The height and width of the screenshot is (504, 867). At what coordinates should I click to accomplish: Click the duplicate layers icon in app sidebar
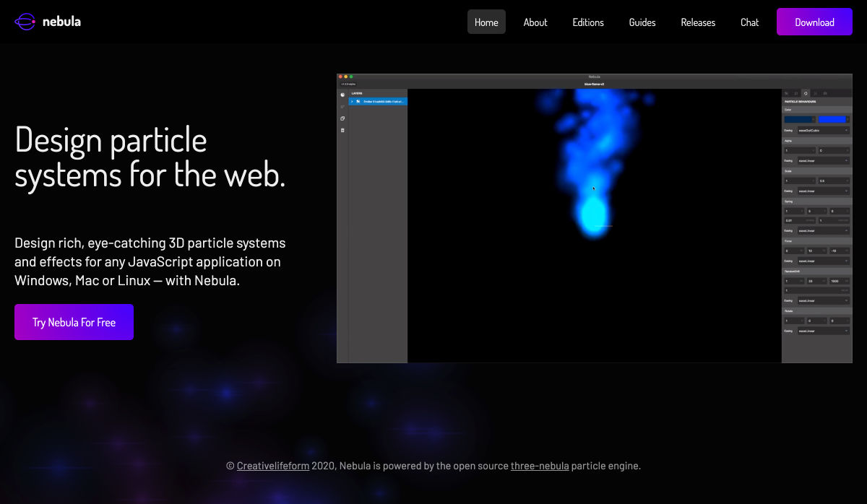pos(342,118)
